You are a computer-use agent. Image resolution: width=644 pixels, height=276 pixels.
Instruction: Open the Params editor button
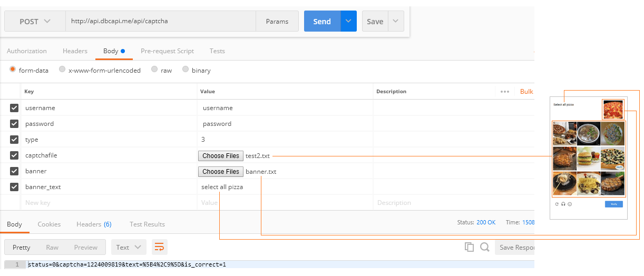[x=277, y=22]
